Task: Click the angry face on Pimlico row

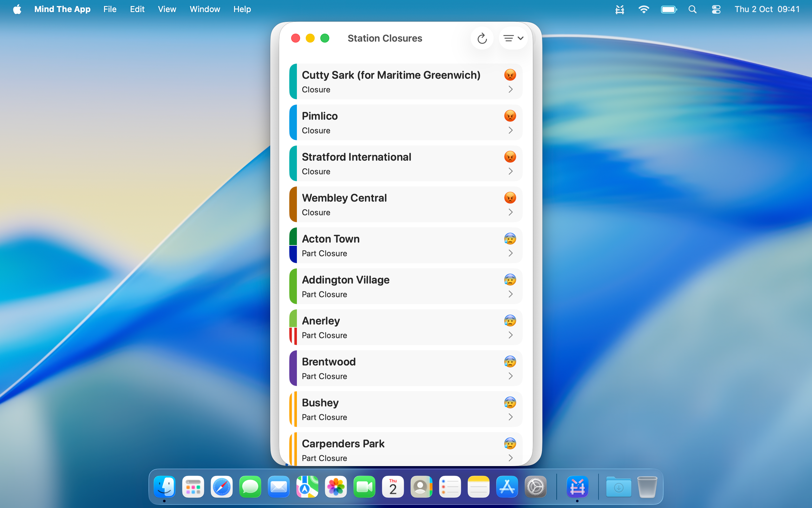Action: tap(510, 116)
